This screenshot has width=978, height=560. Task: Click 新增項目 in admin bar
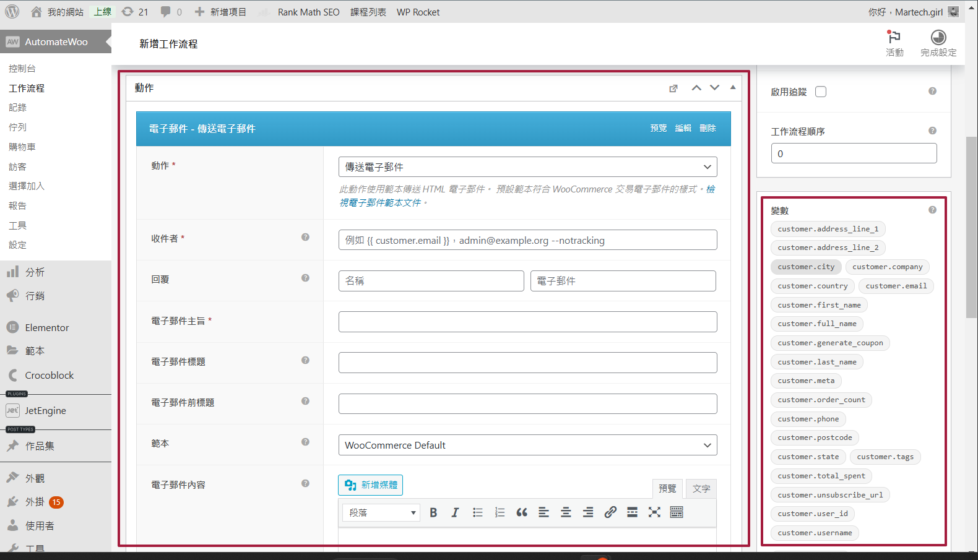click(x=220, y=12)
